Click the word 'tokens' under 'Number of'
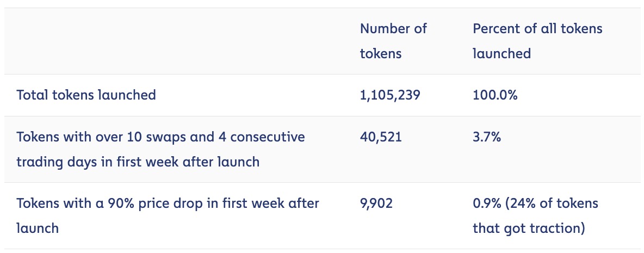 pos(381,54)
